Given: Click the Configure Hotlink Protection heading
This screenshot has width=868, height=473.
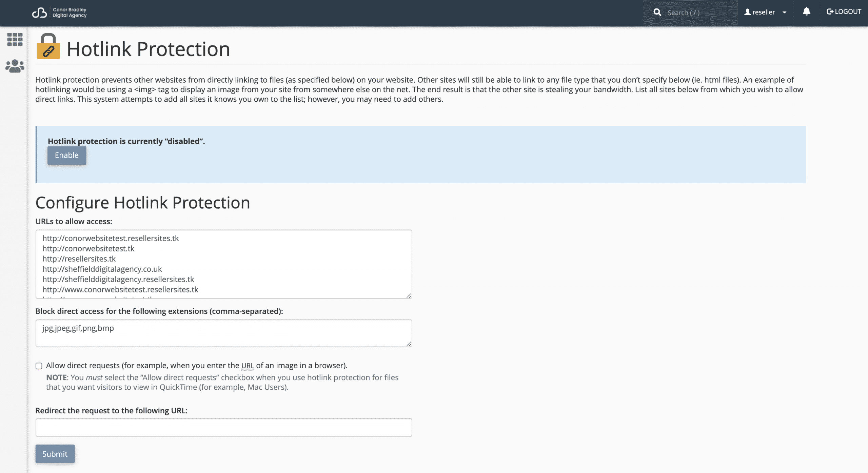Looking at the screenshot, I should (x=143, y=203).
